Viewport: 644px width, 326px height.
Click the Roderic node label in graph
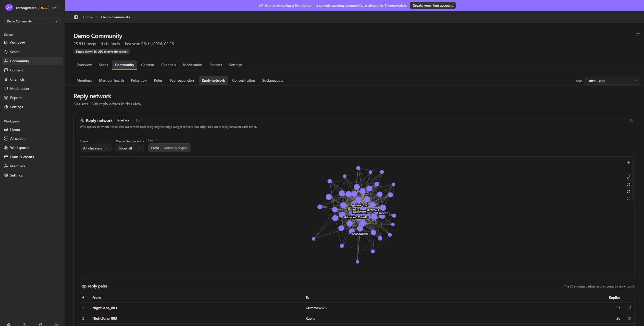(x=383, y=213)
